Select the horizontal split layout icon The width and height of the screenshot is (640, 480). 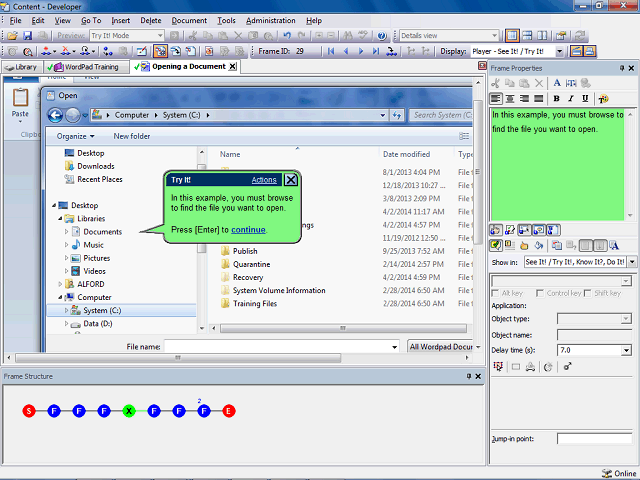pos(527,36)
